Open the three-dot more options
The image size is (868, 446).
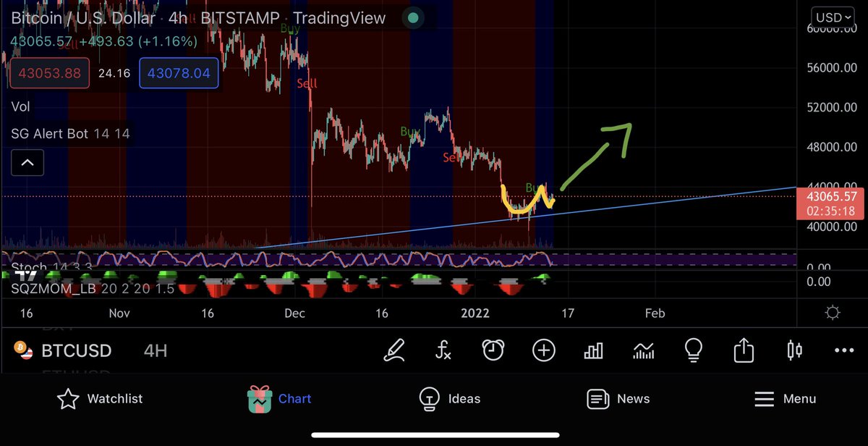(x=844, y=350)
